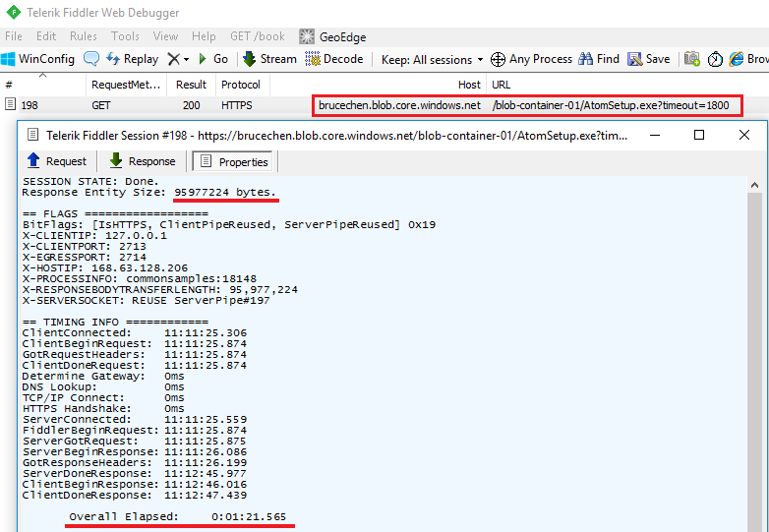The height and width of the screenshot is (532, 769).
Task: Open the Keep: All sessions dropdown
Action: [x=432, y=60]
